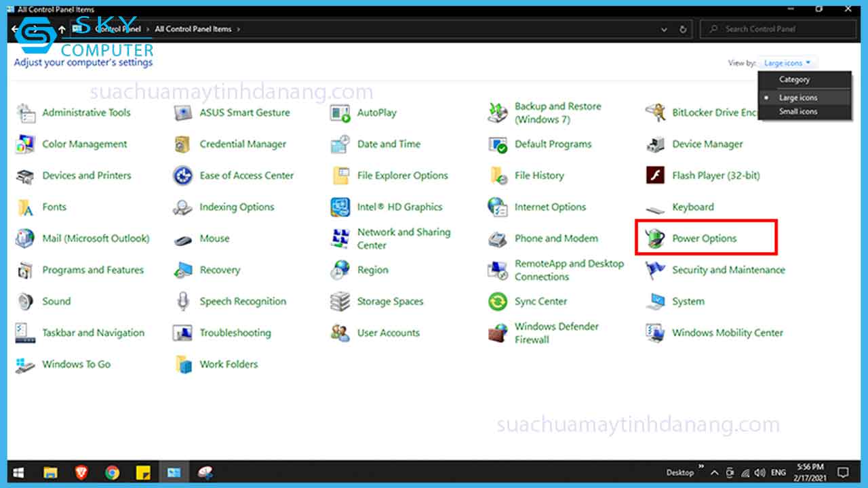Expand the address bar history dropdown

(x=663, y=28)
